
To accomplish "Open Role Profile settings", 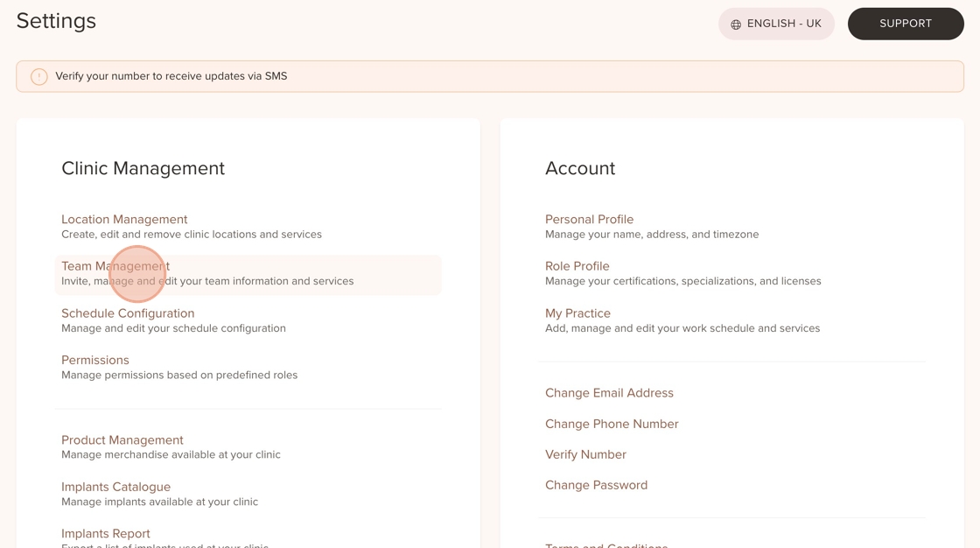I will [577, 266].
